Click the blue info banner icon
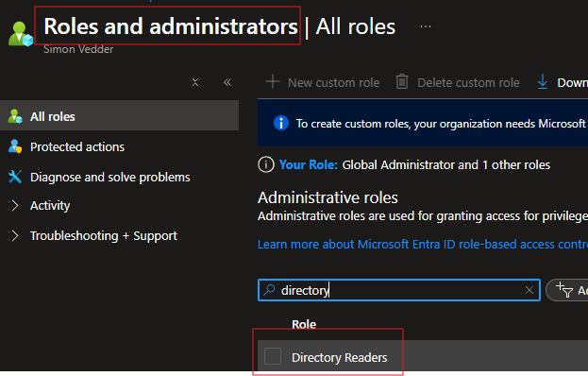 tap(281, 123)
